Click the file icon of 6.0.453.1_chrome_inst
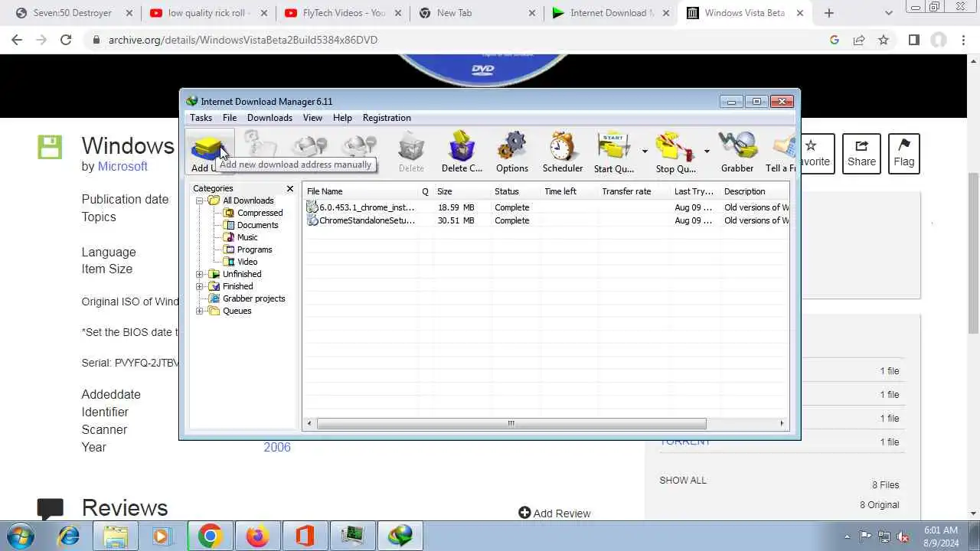Screen dimensions: 980x551 point(312,207)
